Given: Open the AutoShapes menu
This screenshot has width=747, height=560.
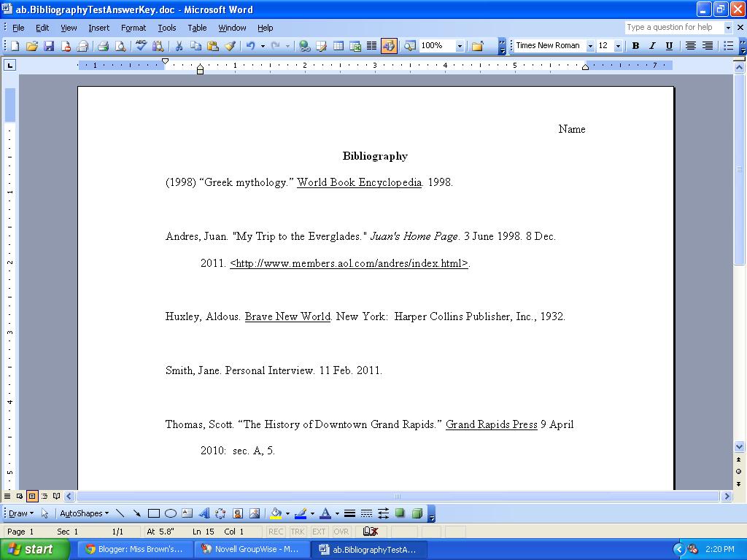Looking at the screenshot, I should (x=82, y=513).
